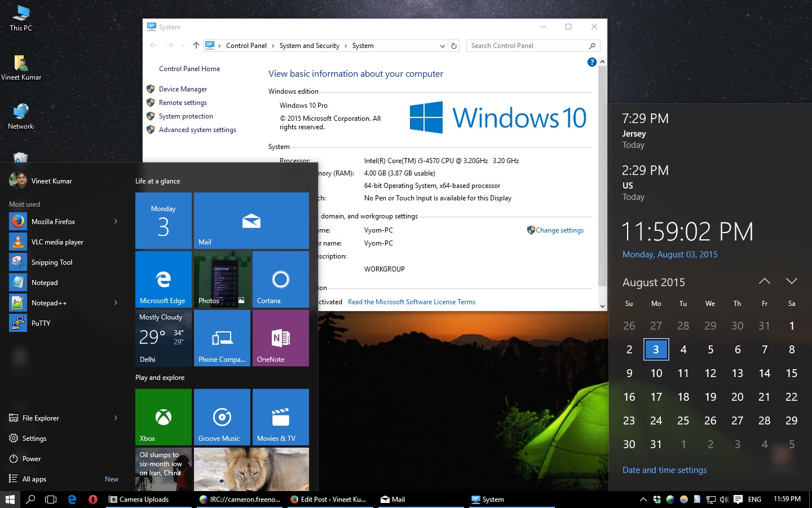The image size is (812, 508).
Task: Launch VLC media player from Start
Action: tap(64, 242)
